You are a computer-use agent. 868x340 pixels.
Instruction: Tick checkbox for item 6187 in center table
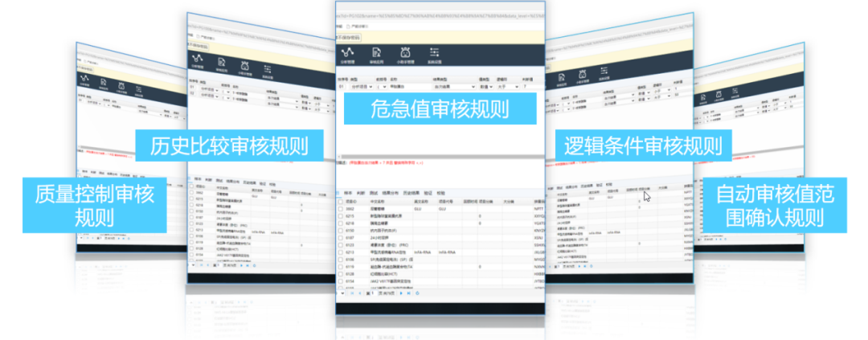click(x=341, y=238)
